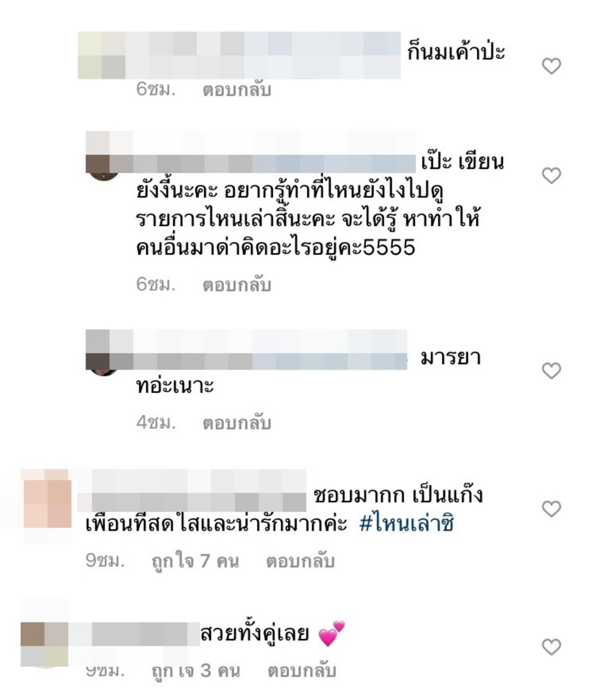Tap heart on comment ending with 5555
The image size is (596, 700).
point(551,176)
